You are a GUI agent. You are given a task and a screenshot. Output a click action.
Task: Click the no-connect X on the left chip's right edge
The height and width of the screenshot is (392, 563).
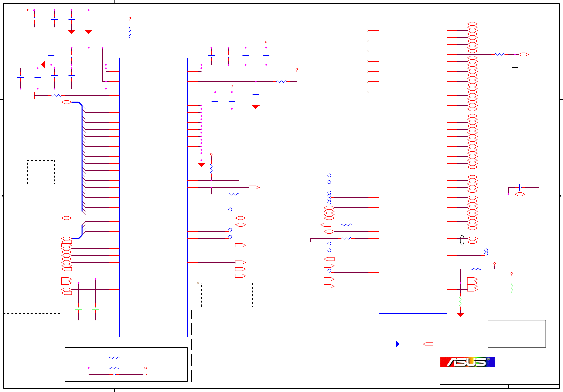click(x=198, y=283)
